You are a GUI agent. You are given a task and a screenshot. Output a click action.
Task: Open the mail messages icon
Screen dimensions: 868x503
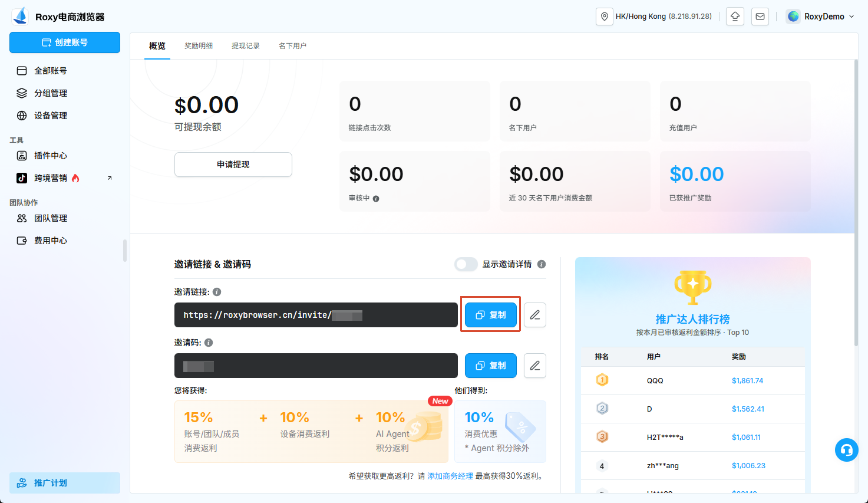(760, 17)
